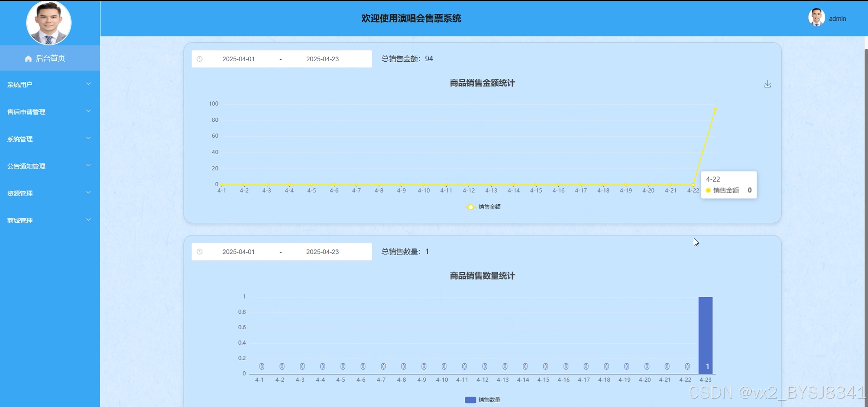This screenshot has width=868, height=407.
Task: Toggle the 销售数量 legend swatch
Action: pos(470,400)
